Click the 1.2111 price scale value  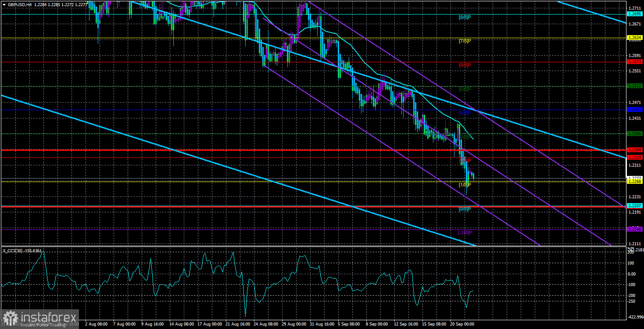click(635, 243)
